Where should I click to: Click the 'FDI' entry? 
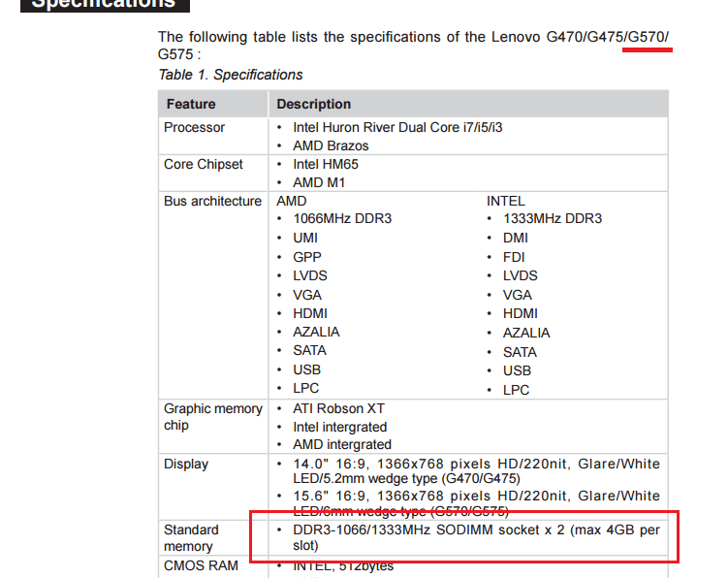click(514, 257)
